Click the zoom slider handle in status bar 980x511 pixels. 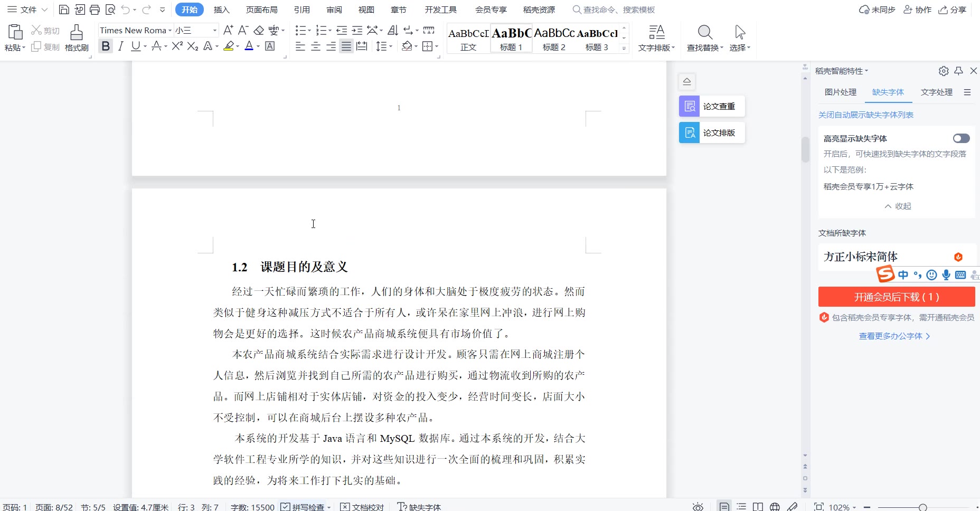pyautogui.click(x=922, y=507)
